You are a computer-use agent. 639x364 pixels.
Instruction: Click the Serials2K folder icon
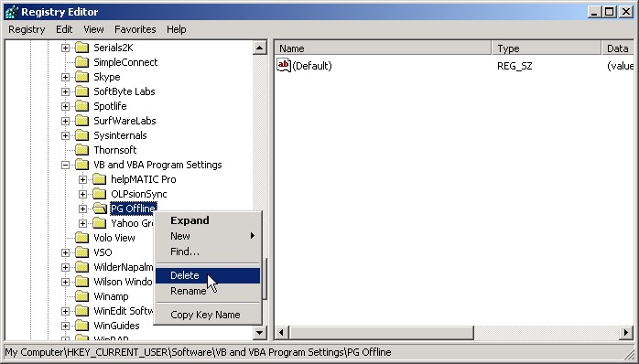[x=81, y=48]
